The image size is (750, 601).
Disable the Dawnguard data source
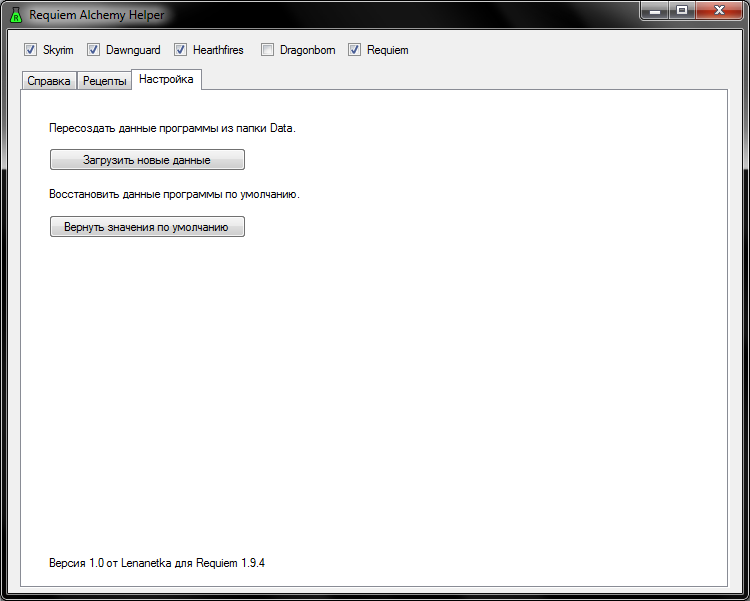tap(93, 50)
